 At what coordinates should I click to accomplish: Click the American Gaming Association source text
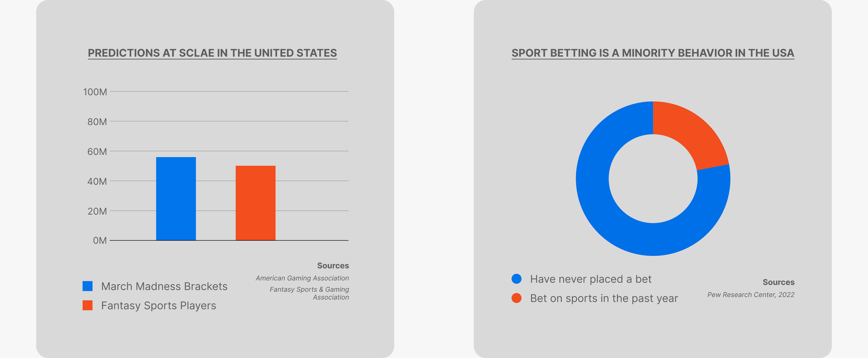[x=302, y=278]
